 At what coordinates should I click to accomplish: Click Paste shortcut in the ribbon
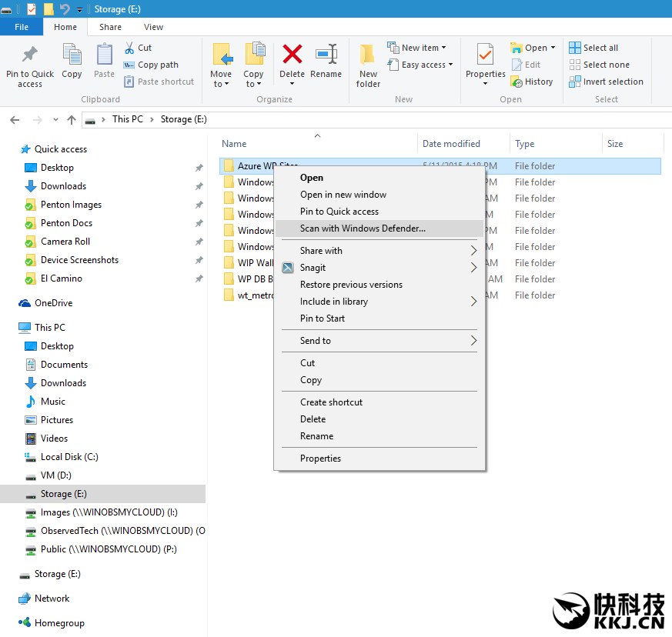(159, 82)
